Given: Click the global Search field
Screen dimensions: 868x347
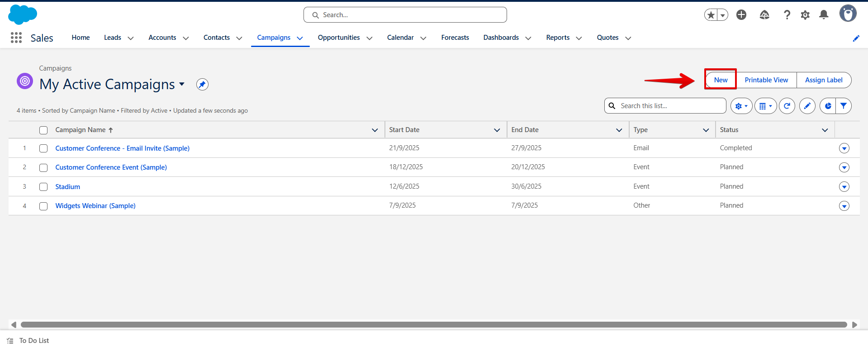Looking at the screenshot, I should tap(405, 15).
